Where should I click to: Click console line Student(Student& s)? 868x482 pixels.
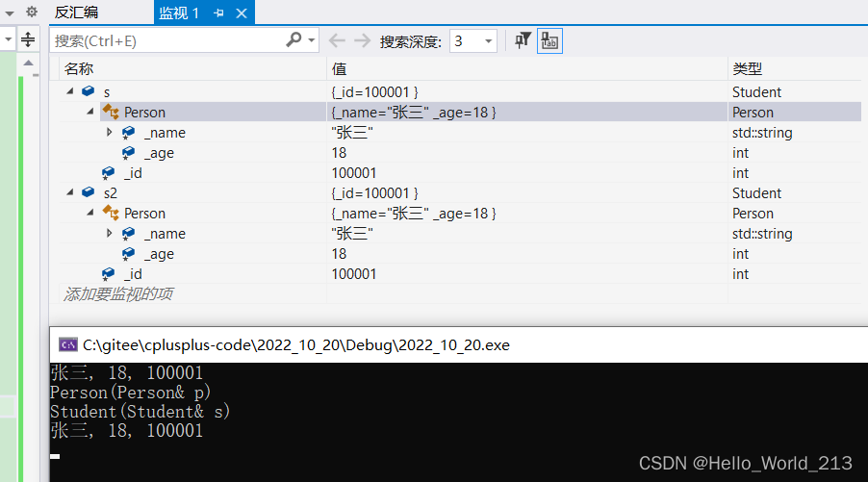click(x=140, y=412)
